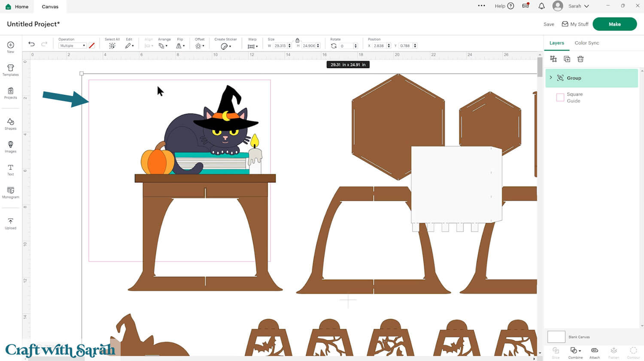Click the Create Sticker tool
Viewport: 644px width, 361px height.
[x=225, y=45]
